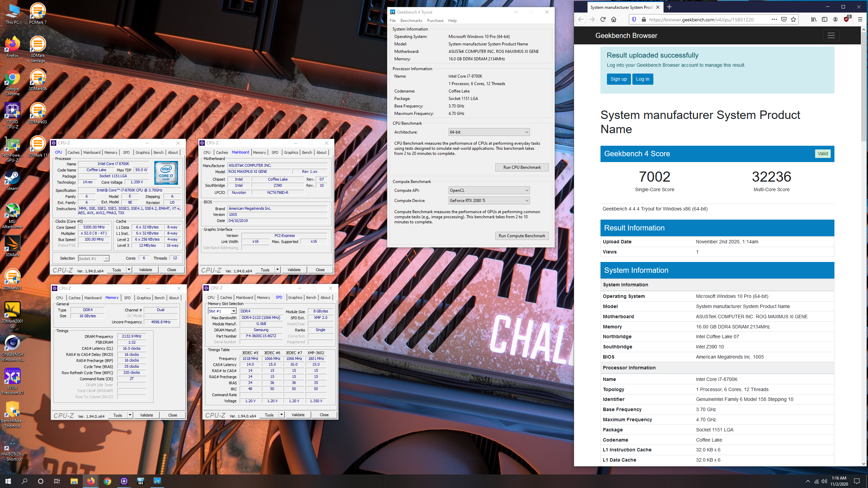Click the Log in button
The width and height of the screenshot is (868, 488).
coord(643,79)
